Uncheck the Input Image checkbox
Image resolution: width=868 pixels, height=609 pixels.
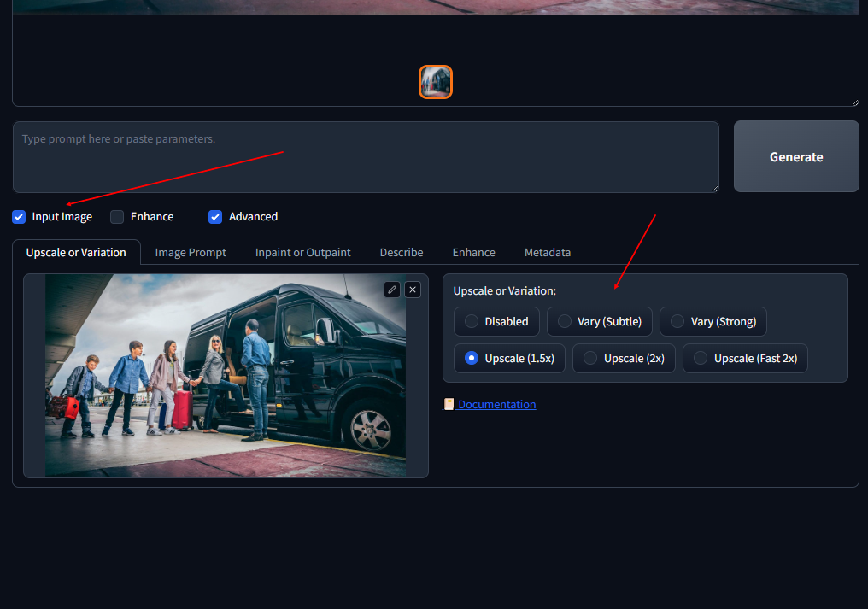(x=19, y=217)
